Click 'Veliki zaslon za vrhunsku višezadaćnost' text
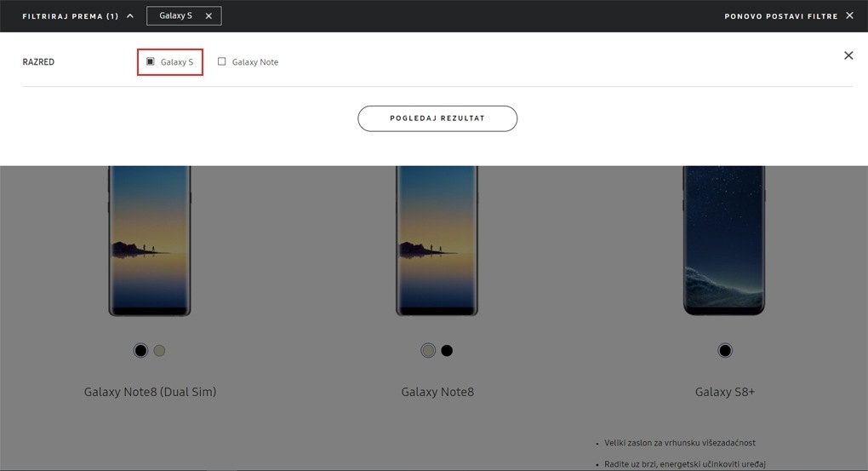This screenshot has height=471, width=868. [x=680, y=443]
